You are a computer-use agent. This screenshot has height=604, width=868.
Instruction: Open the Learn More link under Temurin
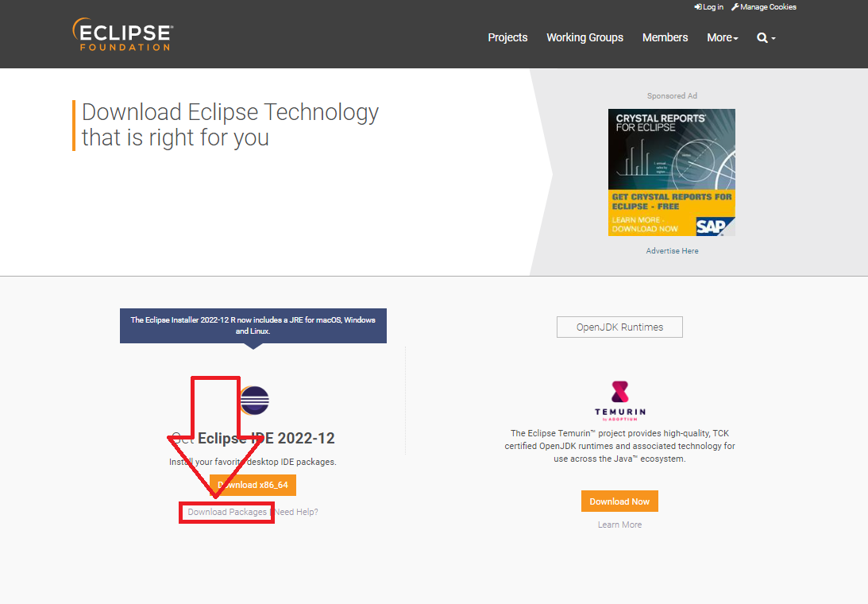pyautogui.click(x=619, y=525)
